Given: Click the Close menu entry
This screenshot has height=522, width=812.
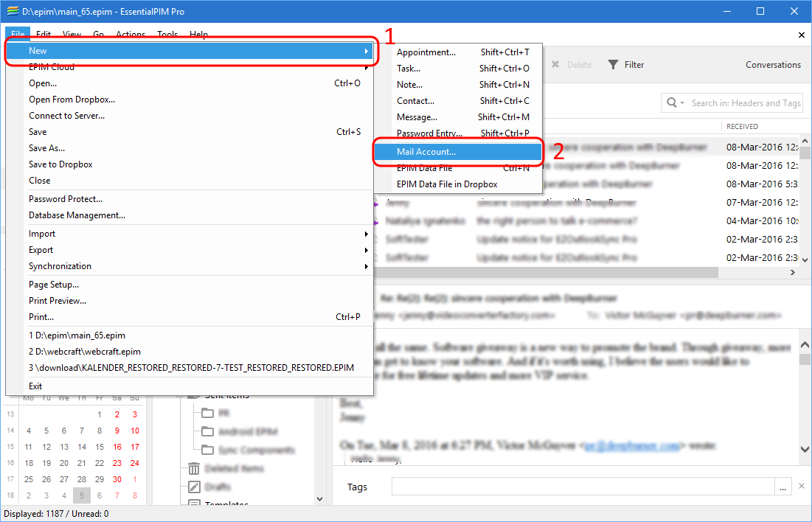Looking at the screenshot, I should 190,181.
